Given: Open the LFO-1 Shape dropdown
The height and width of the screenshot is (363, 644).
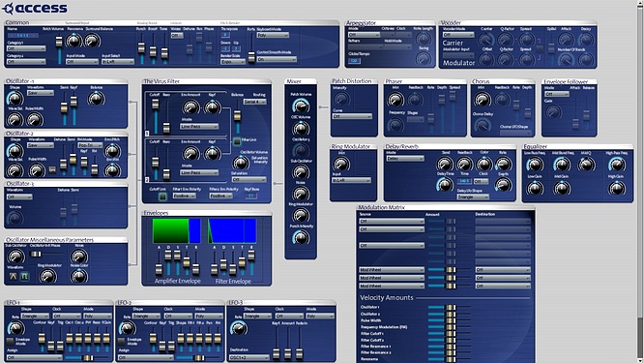Looking at the screenshot, I should point(35,317).
